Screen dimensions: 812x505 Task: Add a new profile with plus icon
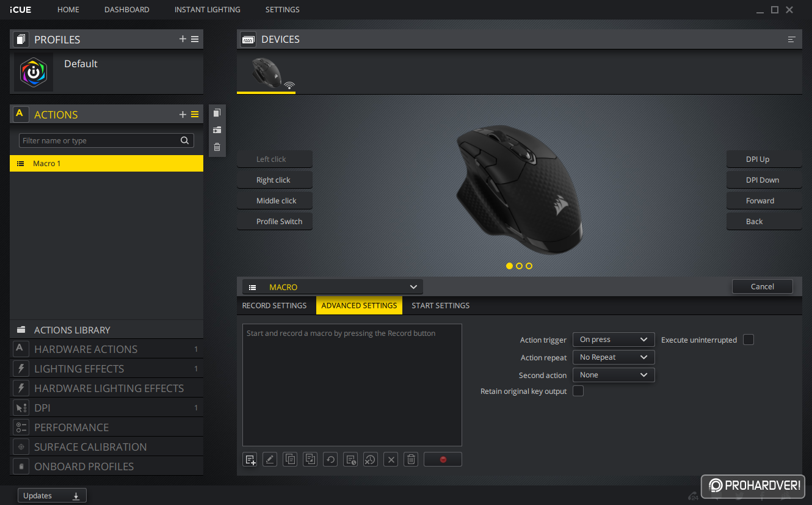click(x=183, y=39)
